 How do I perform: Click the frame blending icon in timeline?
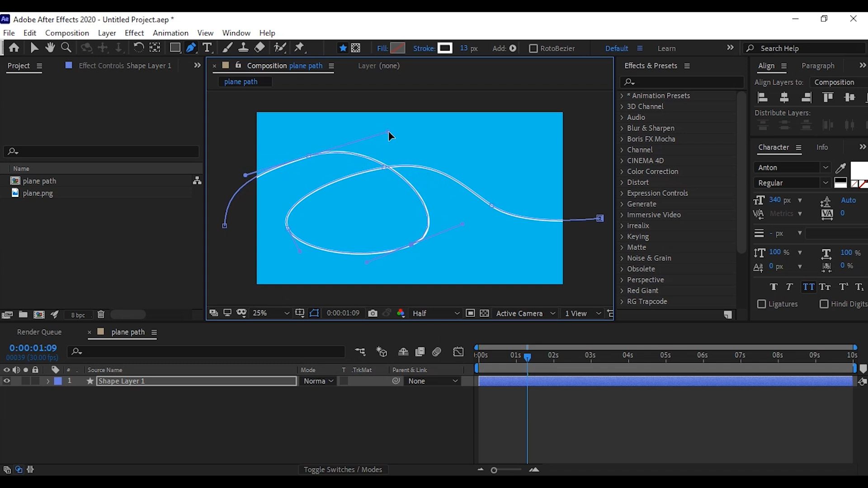pos(420,352)
